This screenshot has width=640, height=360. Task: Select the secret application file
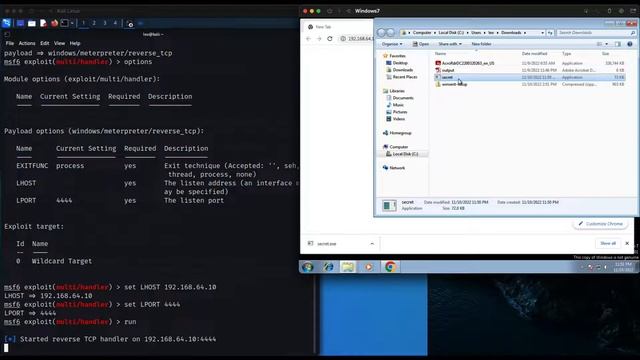pyautogui.click(x=529, y=77)
